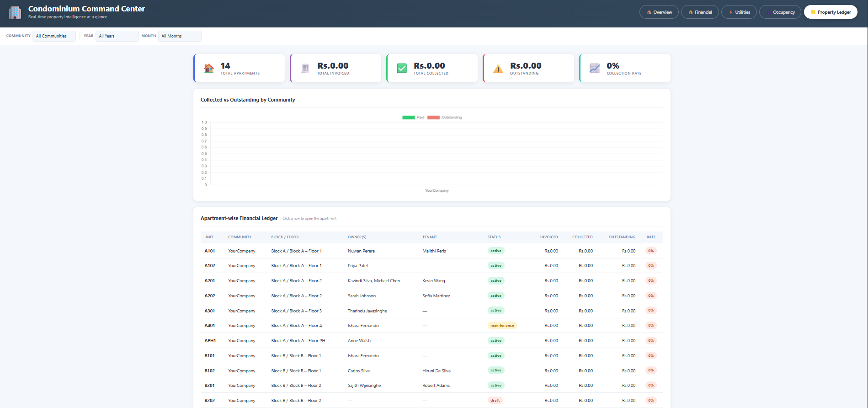
Task: Switch to the Financial tab
Action: click(700, 12)
